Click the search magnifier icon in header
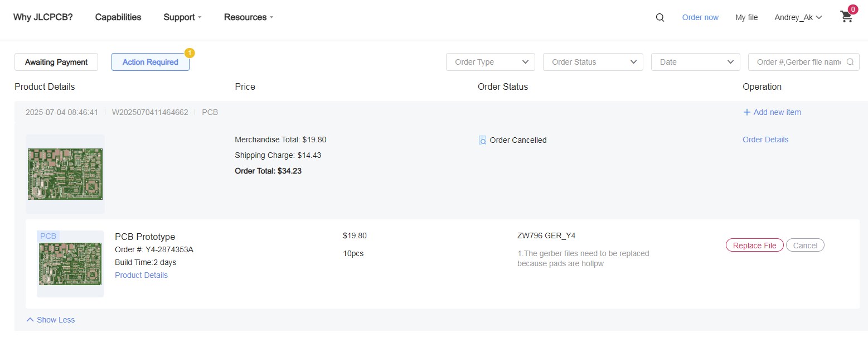 tap(660, 17)
